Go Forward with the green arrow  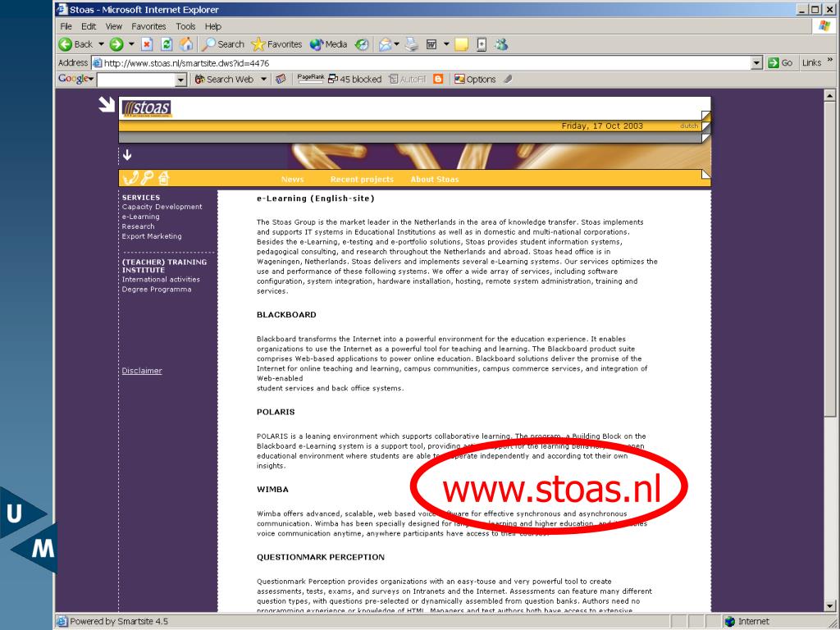tap(116, 44)
